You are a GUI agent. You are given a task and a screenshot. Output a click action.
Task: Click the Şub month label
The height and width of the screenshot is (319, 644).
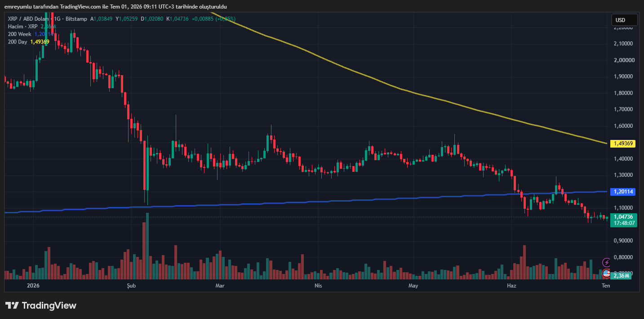[131, 286]
